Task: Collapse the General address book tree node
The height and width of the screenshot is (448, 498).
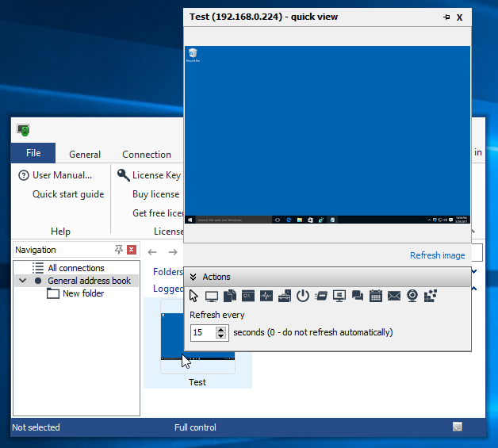Action: tap(22, 281)
